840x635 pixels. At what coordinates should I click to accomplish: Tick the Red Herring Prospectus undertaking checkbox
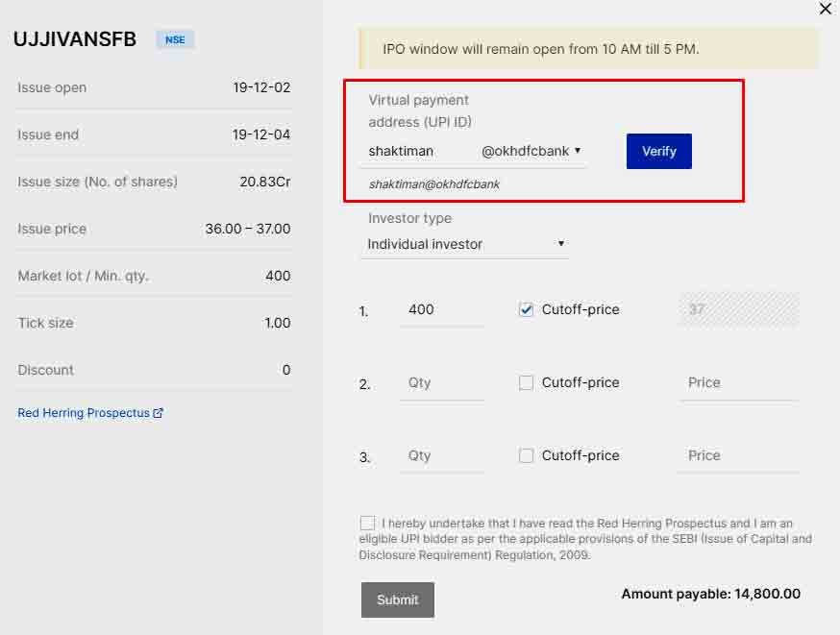pyautogui.click(x=367, y=524)
